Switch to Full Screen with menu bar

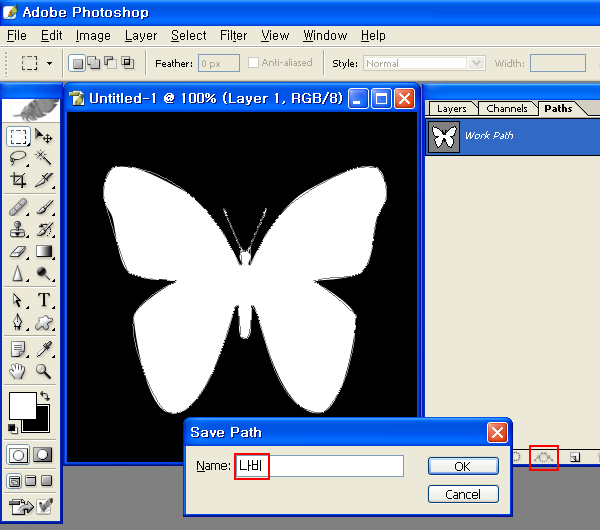click(x=31, y=480)
